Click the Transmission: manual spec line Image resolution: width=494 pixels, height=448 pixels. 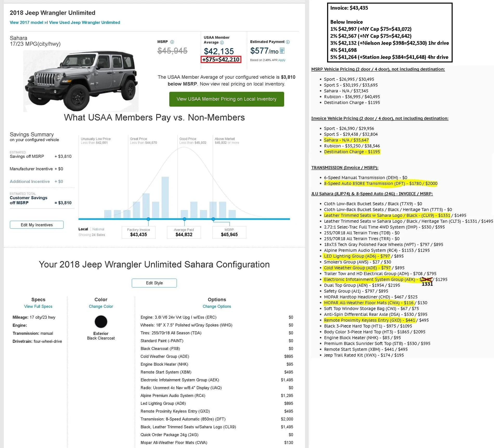tap(33, 333)
